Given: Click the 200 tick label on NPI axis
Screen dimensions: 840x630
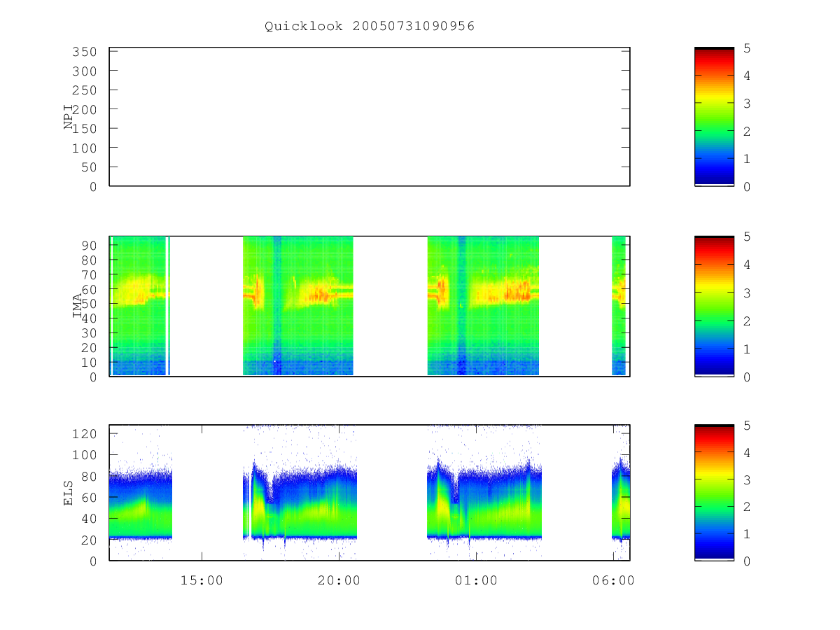Looking at the screenshot, I should (x=85, y=109).
